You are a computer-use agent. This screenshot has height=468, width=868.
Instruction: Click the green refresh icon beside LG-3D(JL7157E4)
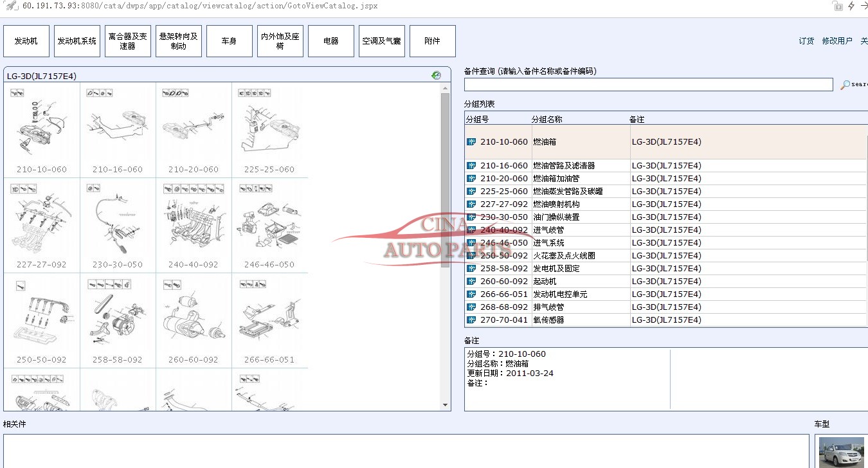point(437,75)
